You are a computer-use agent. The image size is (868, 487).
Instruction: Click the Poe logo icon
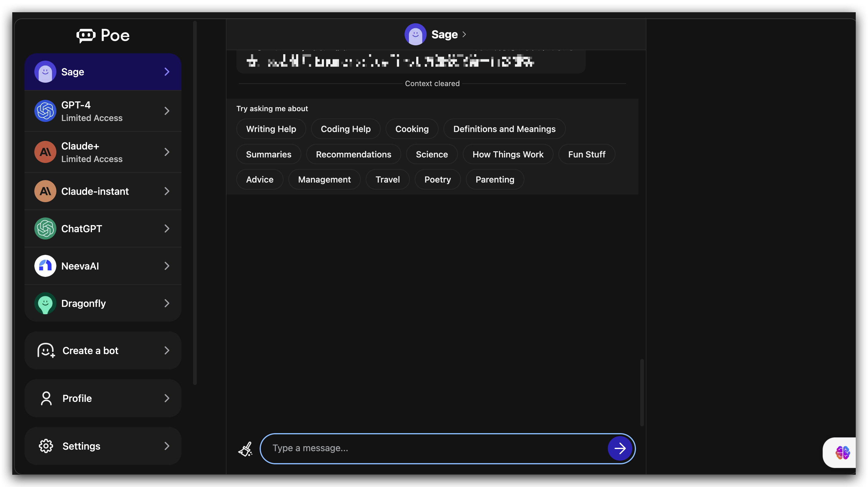tap(86, 35)
